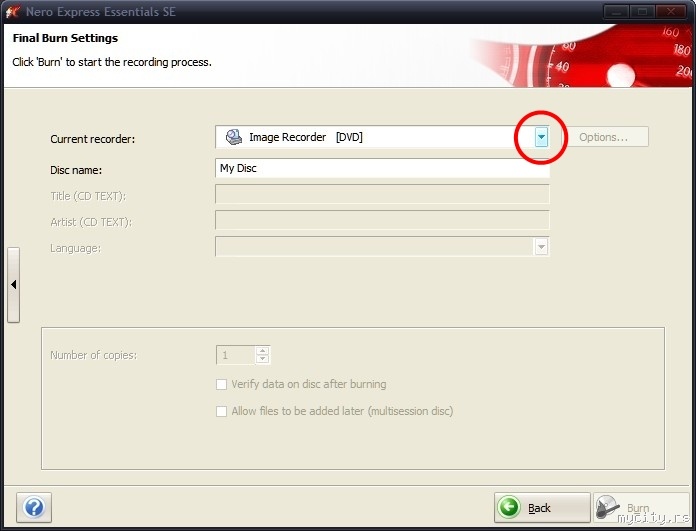Maximize the Nero Express window
696x531 pixels.
click(642, 12)
